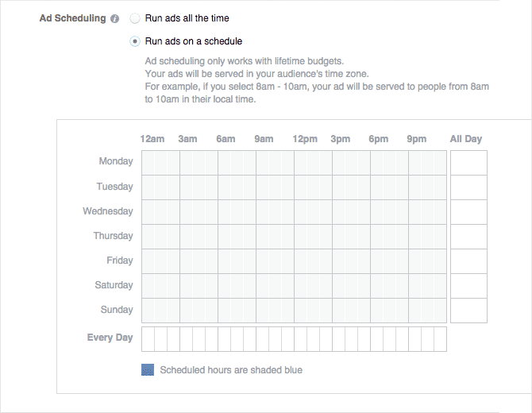Toggle All Day box for Tuesday
This screenshot has height=413, width=532.
click(469, 187)
